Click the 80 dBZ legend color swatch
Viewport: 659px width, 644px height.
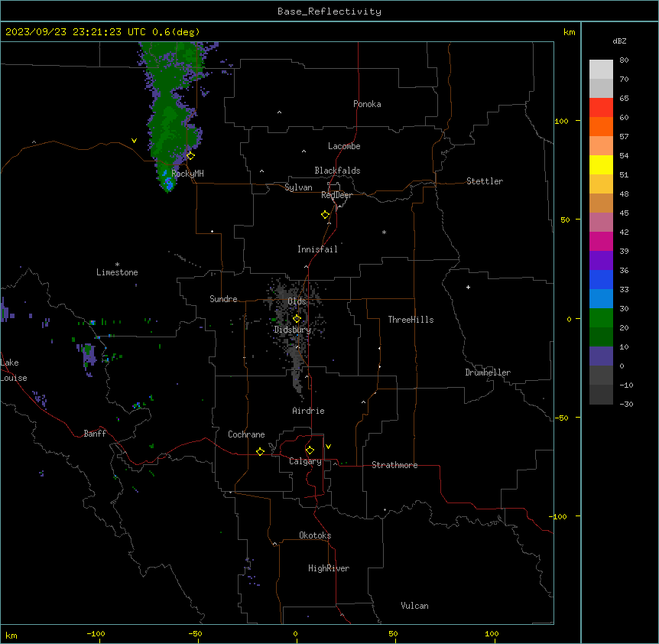point(601,70)
